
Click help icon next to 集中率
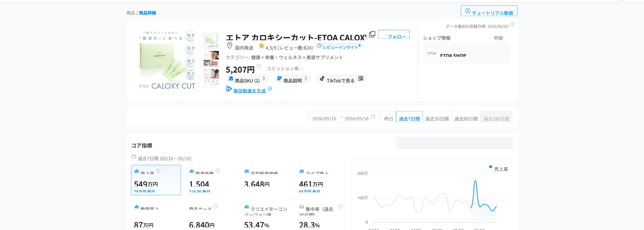coord(340,206)
